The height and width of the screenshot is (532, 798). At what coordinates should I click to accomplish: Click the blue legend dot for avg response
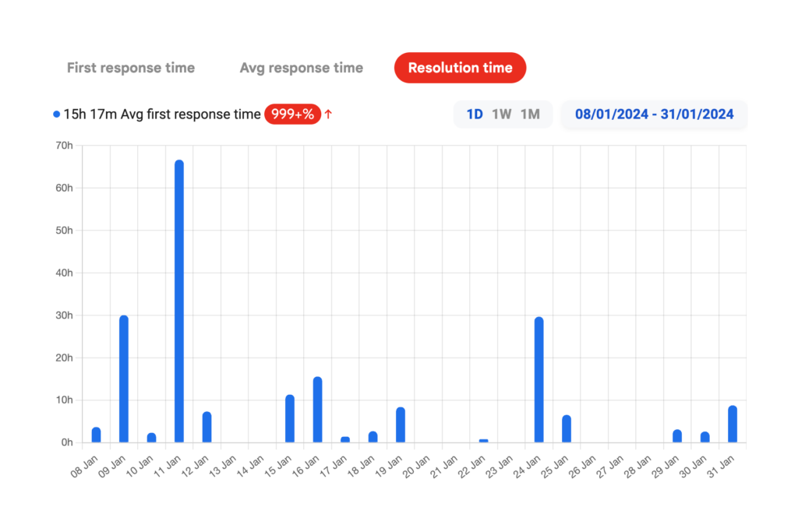56,115
